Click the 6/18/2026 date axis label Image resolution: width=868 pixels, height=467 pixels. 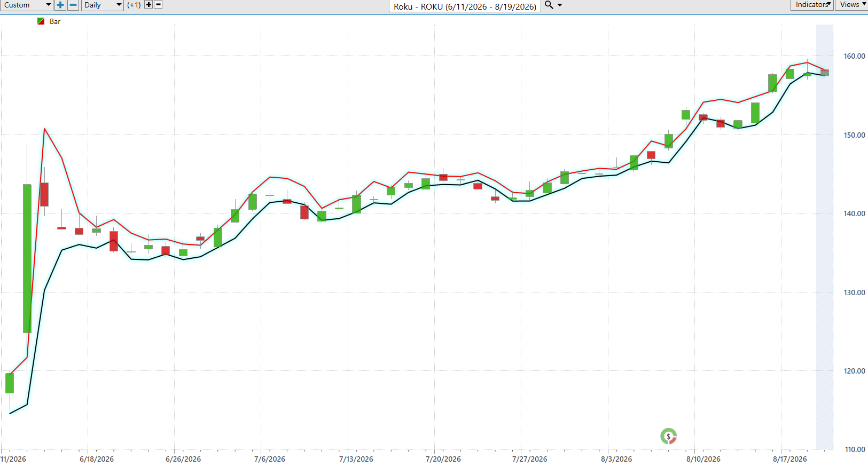pos(97,459)
